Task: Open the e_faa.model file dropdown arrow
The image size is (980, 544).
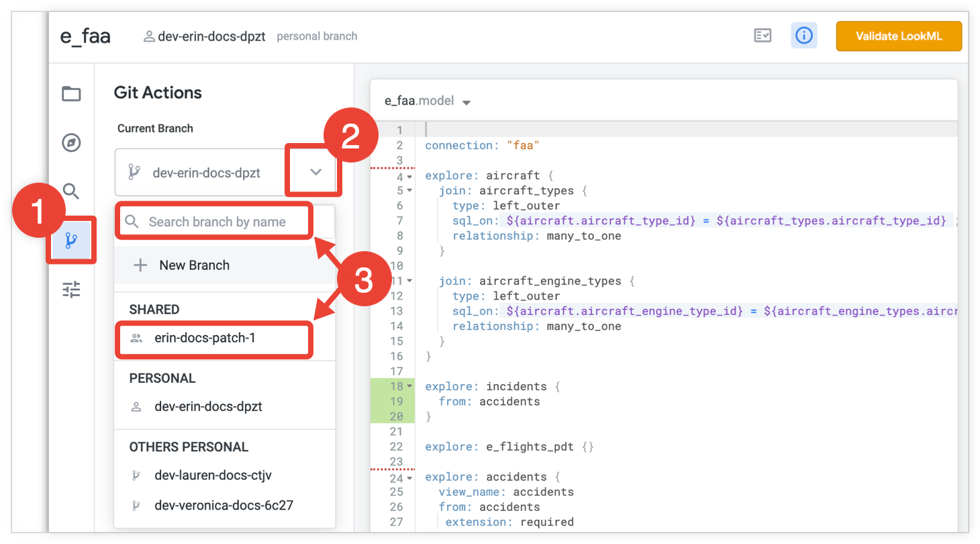Action: 467,103
